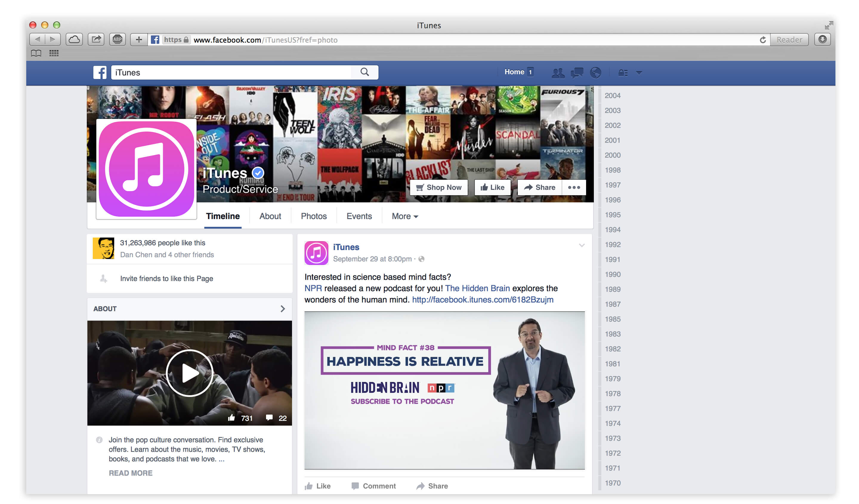Click 31,263,986 people like this
The width and height of the screenshot is (859, 504).
(x=163, y=243)
